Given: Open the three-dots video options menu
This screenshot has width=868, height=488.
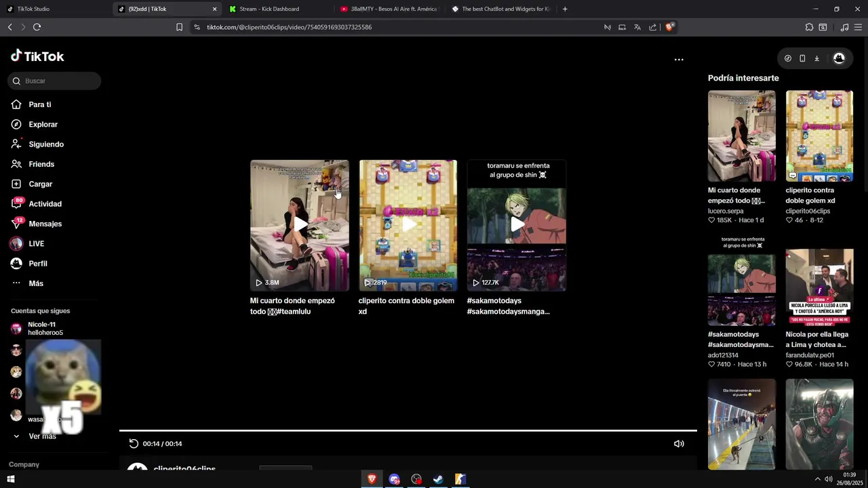Looking at the screenshot, I should point(679,60).
